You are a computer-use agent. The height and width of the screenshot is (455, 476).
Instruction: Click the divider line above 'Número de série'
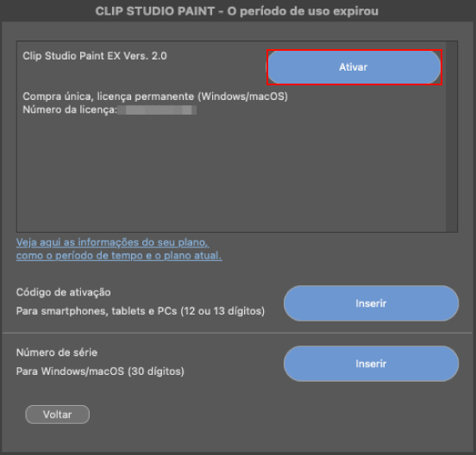238,333
